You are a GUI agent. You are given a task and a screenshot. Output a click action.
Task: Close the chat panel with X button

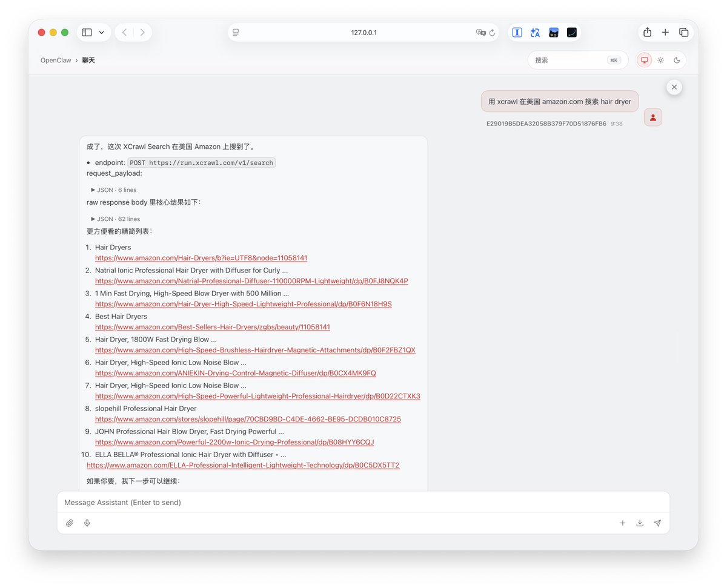click(674, 87)
